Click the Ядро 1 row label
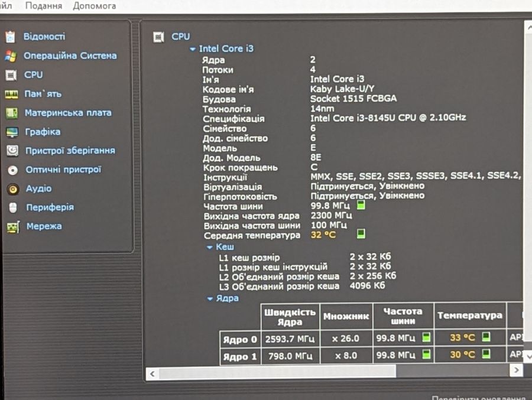The image size is (532, 400). [x=240, y=357]
